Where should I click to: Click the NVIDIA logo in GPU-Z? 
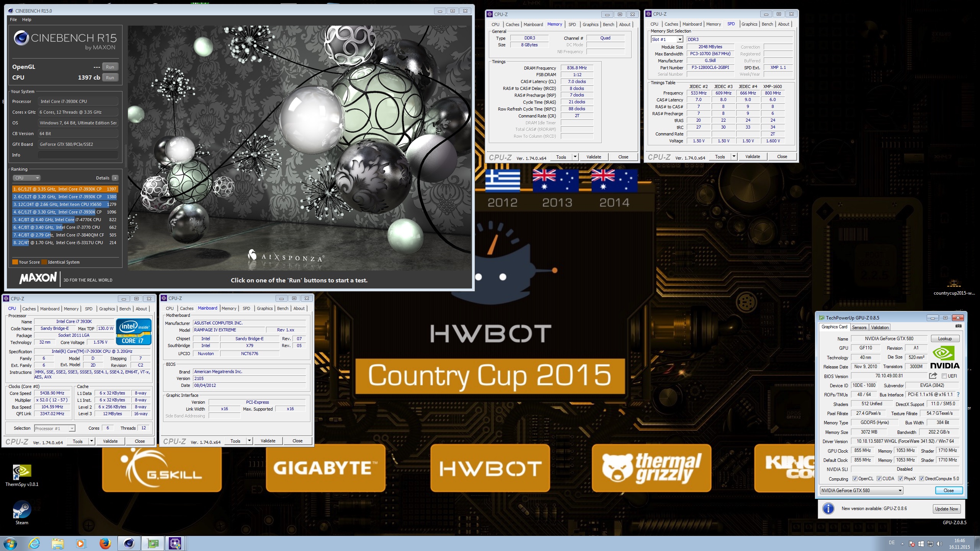pyautogui.click(x=944, y=357)
